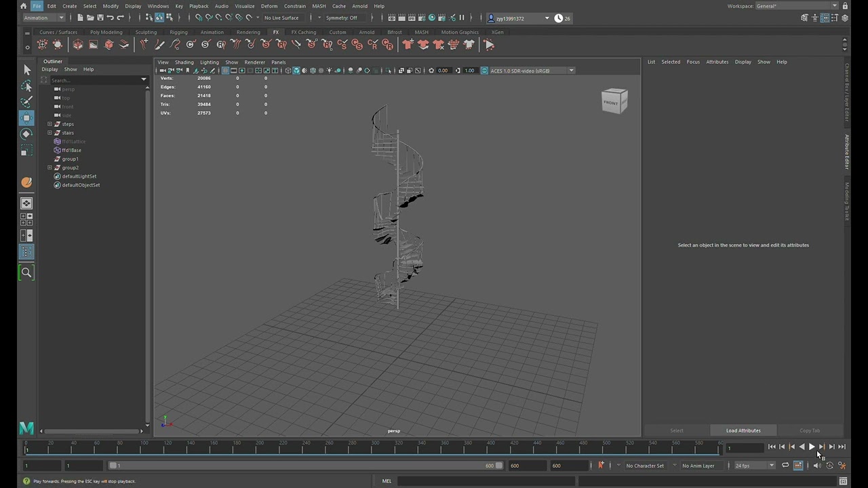Image resolution: width=868 pixels, height=488 pixels.
Task: Click the lock icon beside Workspace
Action: click(845, 6)
